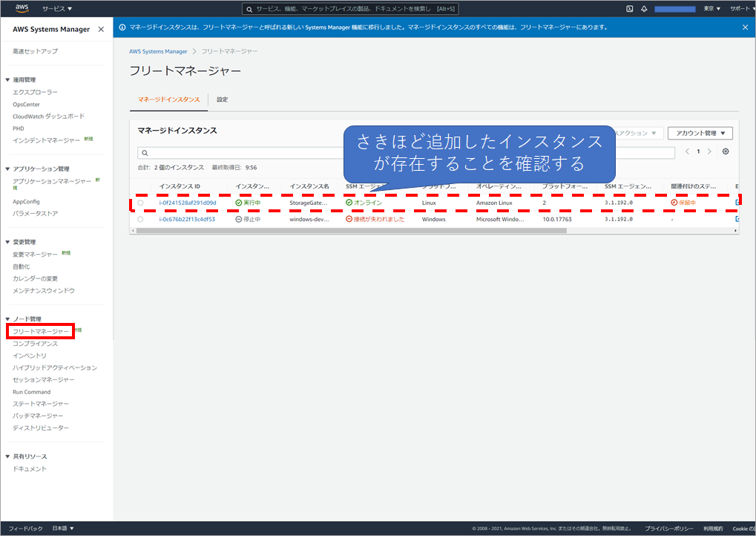756x536 pixels.
Task: Open メンテナンスウィンドウ in the sidebar
Action: coord(44,290)
